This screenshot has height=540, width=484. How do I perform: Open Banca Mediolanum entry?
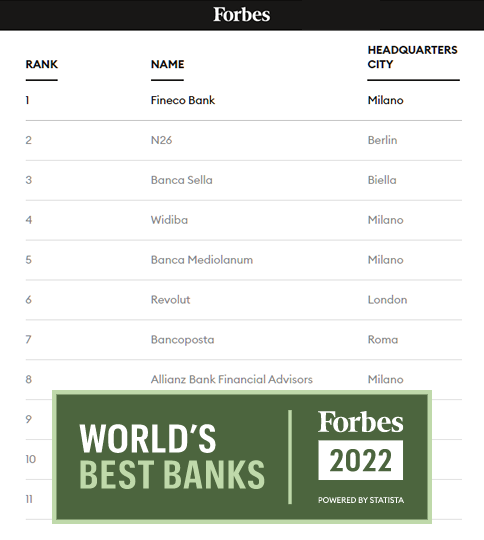click(202, 260)
